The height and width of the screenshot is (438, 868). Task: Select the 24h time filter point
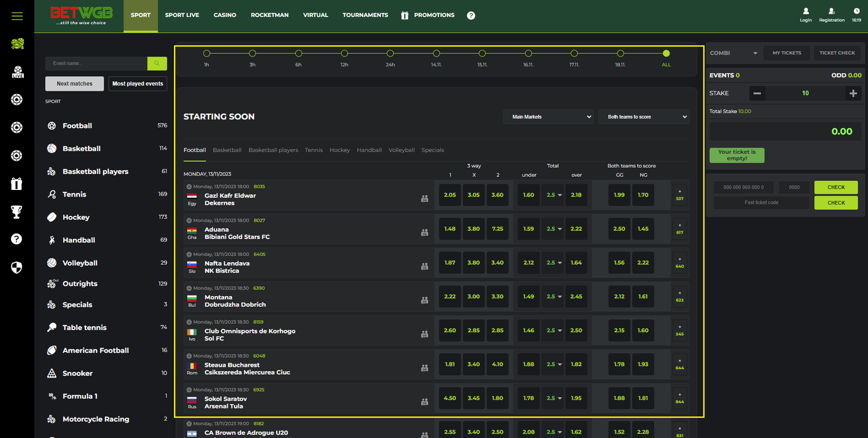pos(390,54)
